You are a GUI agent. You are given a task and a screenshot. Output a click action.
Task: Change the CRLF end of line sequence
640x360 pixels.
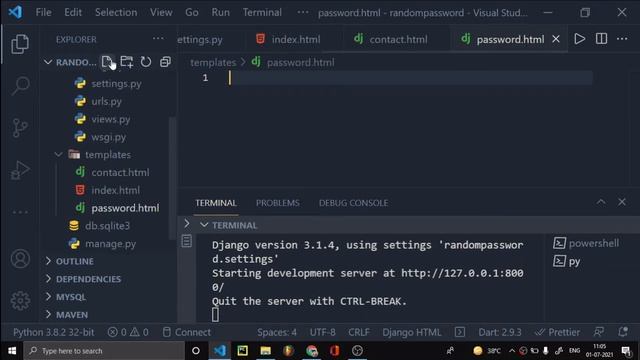(359, 332)
